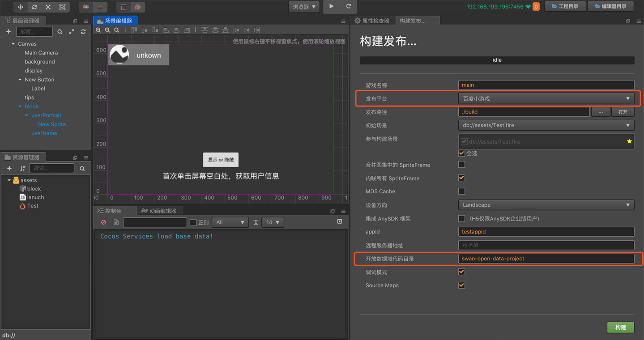Reset scene editor zoom
This screenshot has width=644, height=340.
tap(116, 30)
